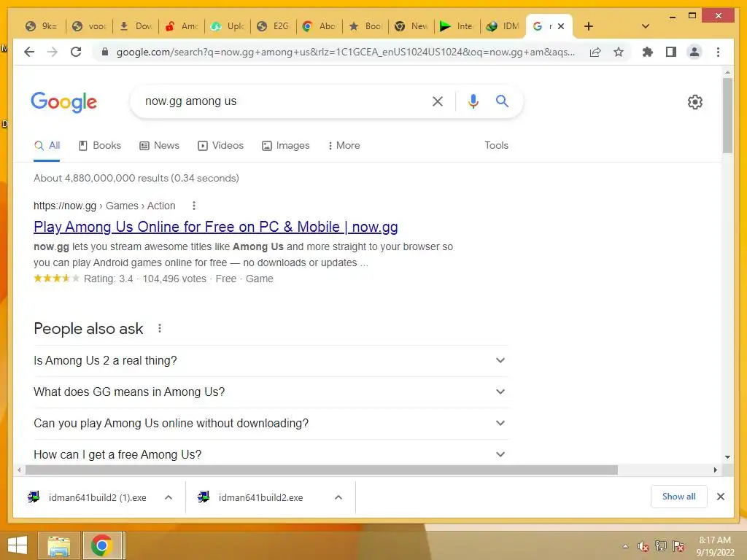
Task: Open File Explorer from the taskbar
Action: pyautogui.click(x=59, y=545)
